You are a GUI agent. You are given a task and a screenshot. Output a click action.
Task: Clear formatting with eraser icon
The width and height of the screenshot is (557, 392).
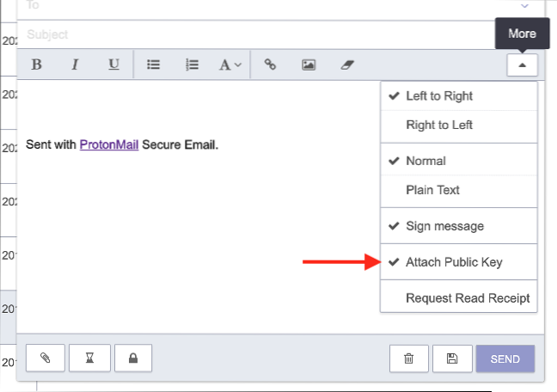pyautogui.click(x=347, y=64)
